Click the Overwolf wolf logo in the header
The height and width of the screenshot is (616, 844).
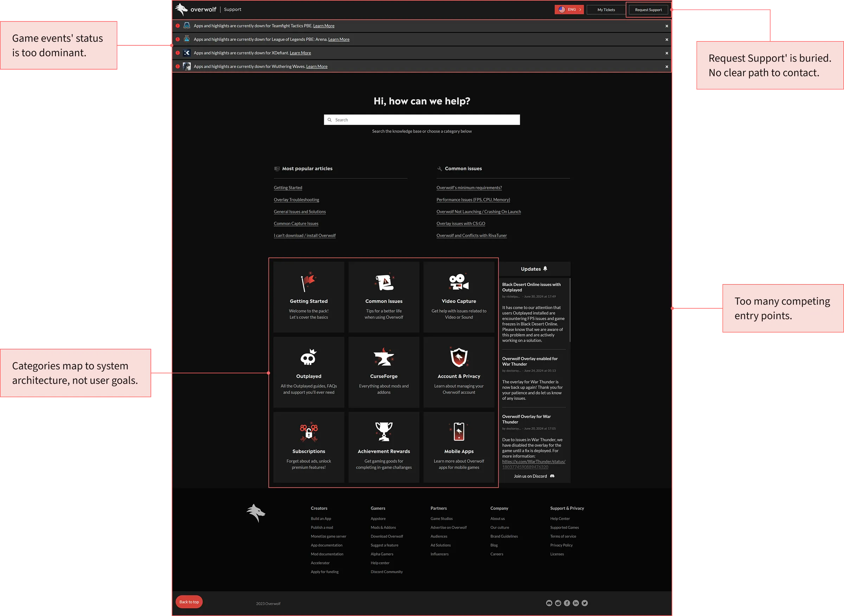[x=181, y=9]
